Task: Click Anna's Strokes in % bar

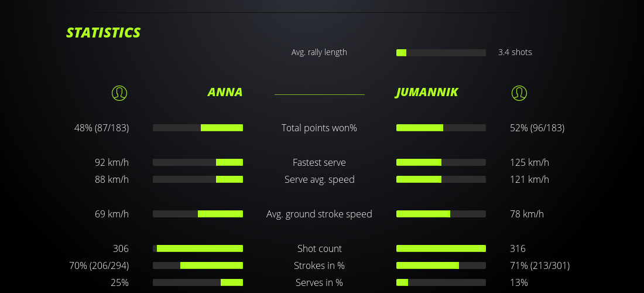Action: (198, 265)
